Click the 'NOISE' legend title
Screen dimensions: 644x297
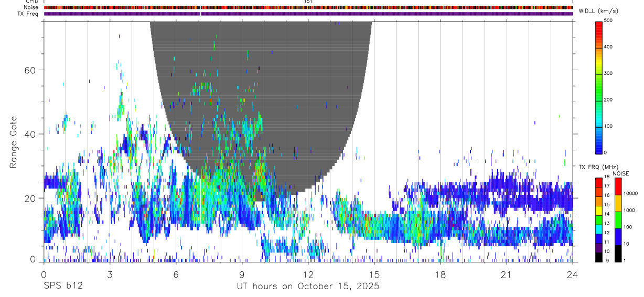tap(620, 173)
